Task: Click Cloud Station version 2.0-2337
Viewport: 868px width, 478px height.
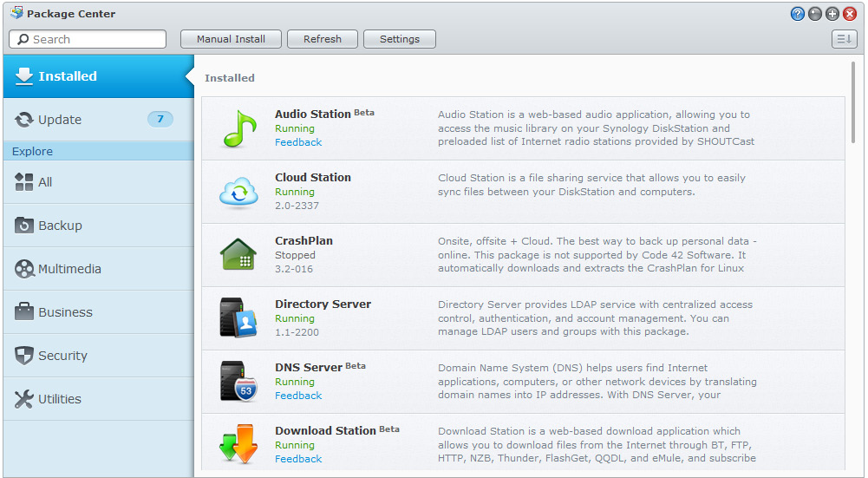Action: coord(297,206)
